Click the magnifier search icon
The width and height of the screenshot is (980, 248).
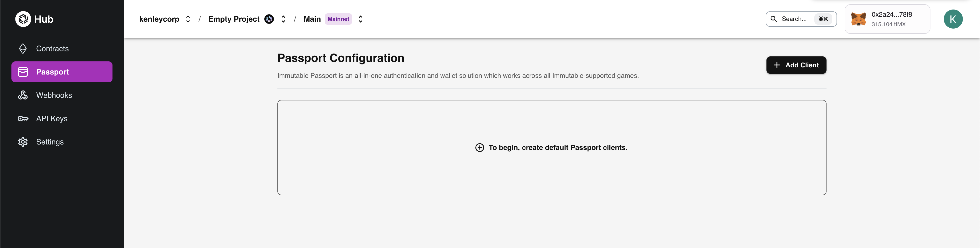pyautogui.click(x=773, y=19)
